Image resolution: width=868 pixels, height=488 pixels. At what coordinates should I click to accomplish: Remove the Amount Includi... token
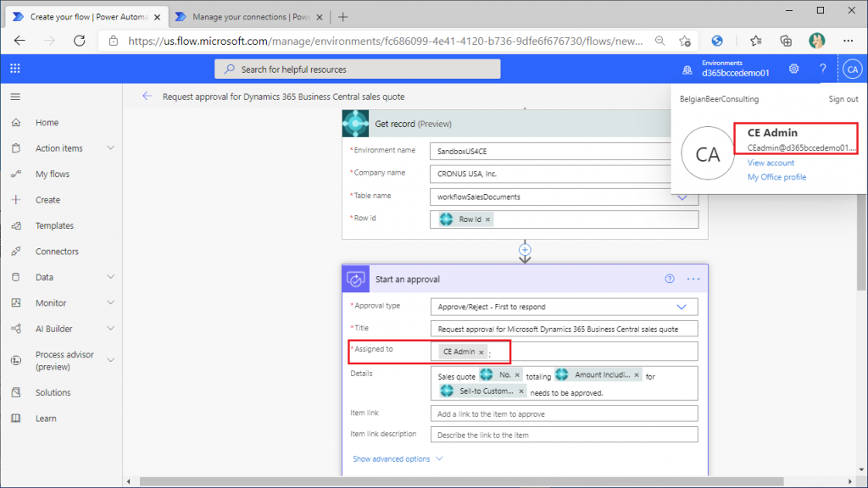(x=637, y=375)
